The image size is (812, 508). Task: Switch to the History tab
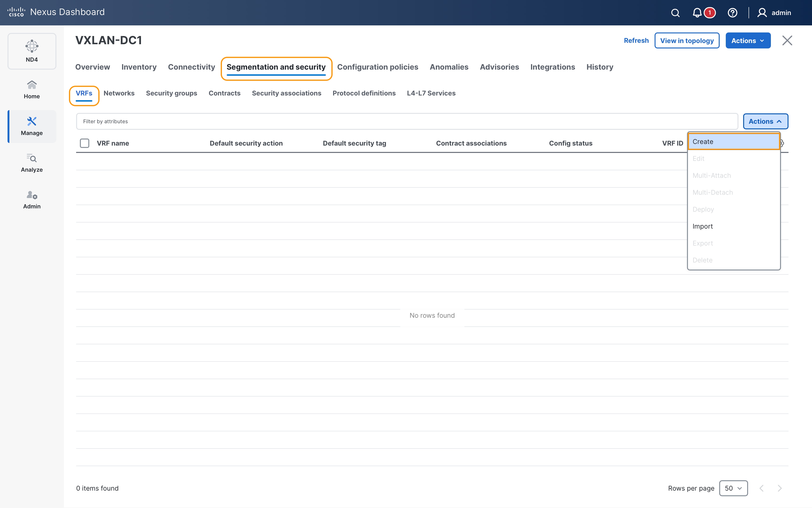[x=600, y=67]
